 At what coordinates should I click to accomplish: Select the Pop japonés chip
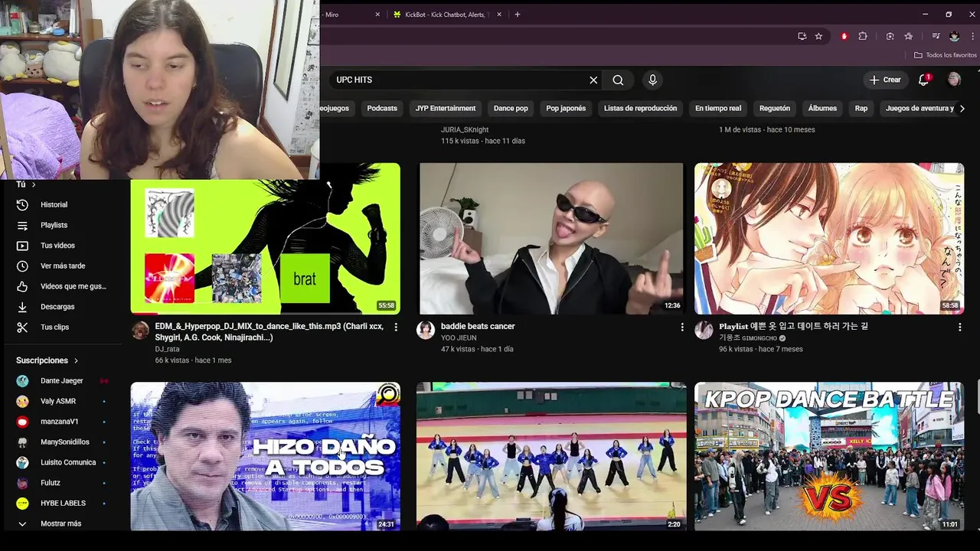(x=566, y=109)
